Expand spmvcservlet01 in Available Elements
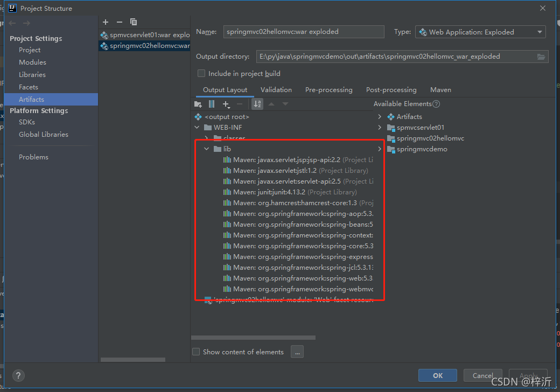 pyautogui.click(x=380, y=128)
